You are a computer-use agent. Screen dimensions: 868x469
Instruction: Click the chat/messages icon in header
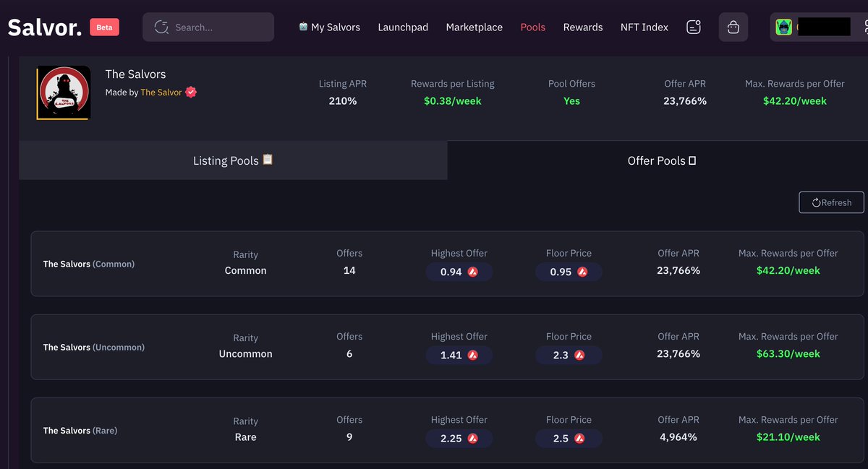[x=694, y=27]
